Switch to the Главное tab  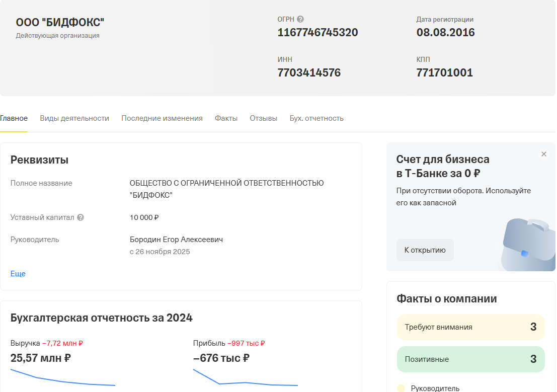[14, 118]
